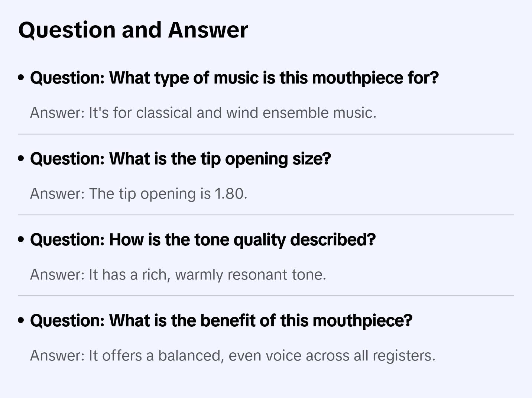Click the divider below the resonant tone answer

pyautogui.click(x=266, y=296)
